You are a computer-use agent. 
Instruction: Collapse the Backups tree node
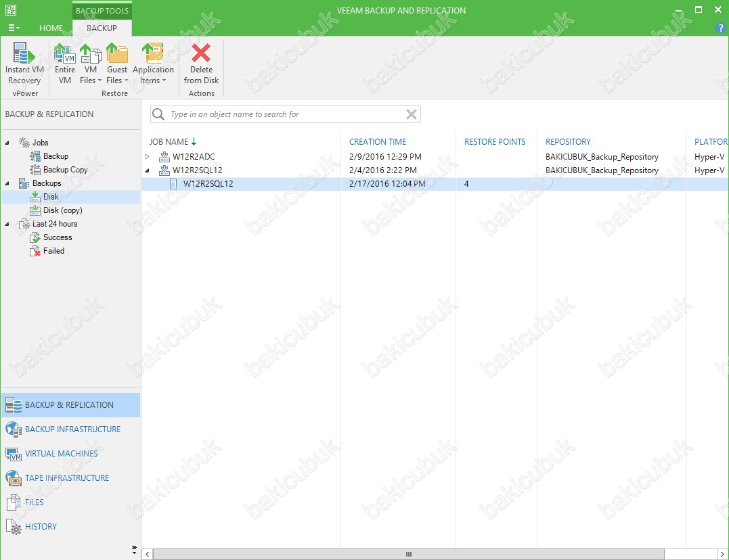coord(7,183)
